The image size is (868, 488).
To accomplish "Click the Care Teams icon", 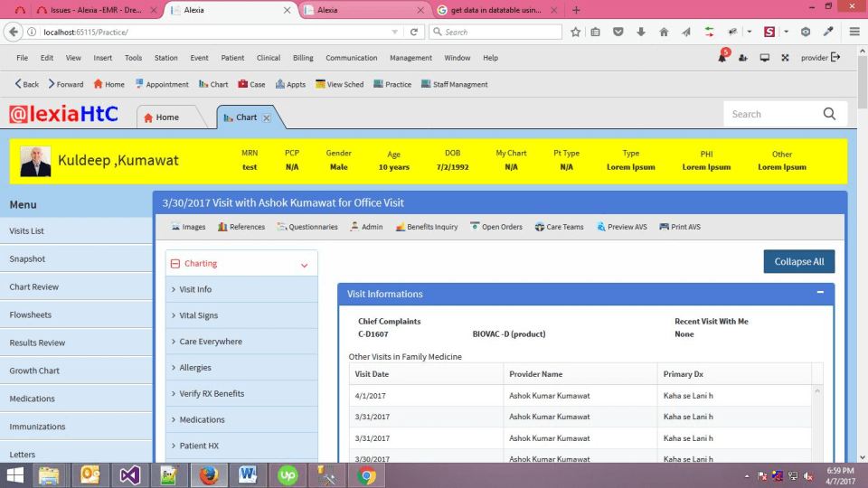I will [x=540, y=227].
